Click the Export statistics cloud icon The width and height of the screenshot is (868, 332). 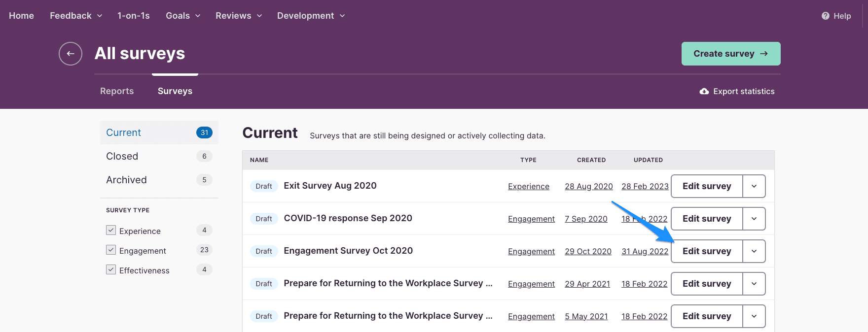(704, 91)
